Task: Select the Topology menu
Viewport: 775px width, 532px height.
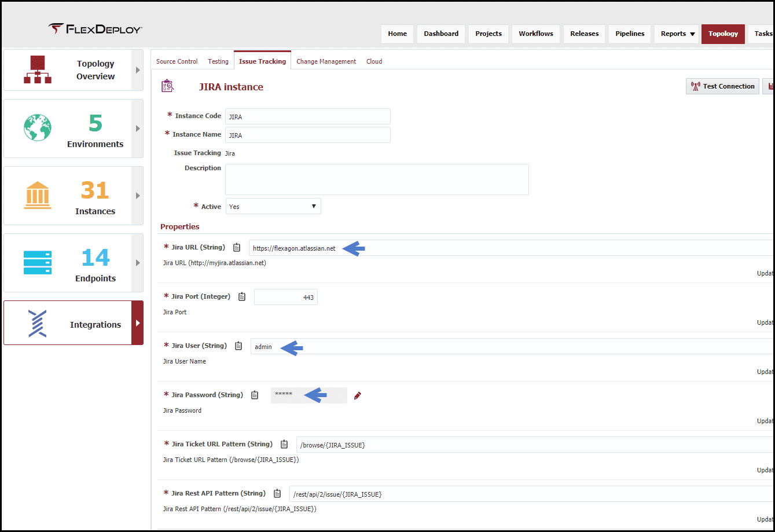Action: 723,34
